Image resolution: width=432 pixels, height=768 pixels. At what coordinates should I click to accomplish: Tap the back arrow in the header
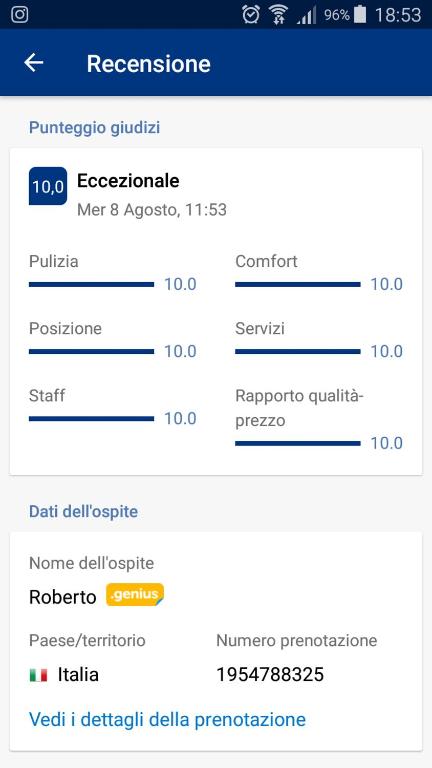tap(34, 63)
